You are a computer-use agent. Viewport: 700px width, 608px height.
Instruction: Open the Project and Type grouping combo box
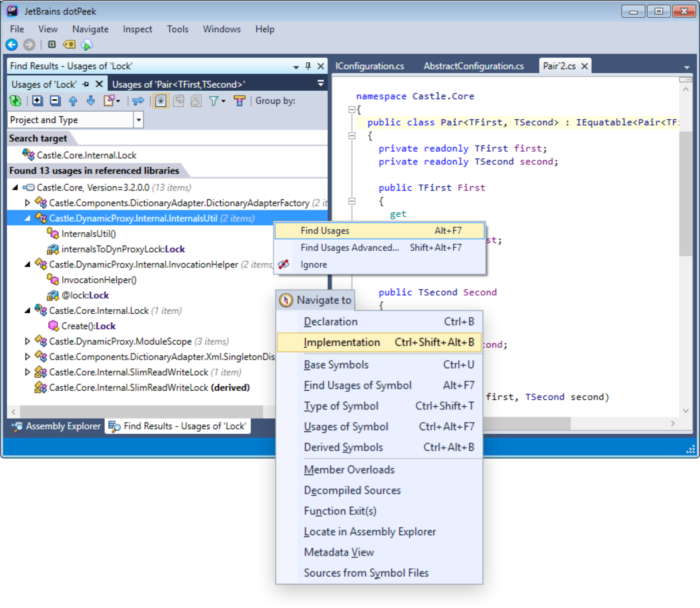[x=75, y=120]
